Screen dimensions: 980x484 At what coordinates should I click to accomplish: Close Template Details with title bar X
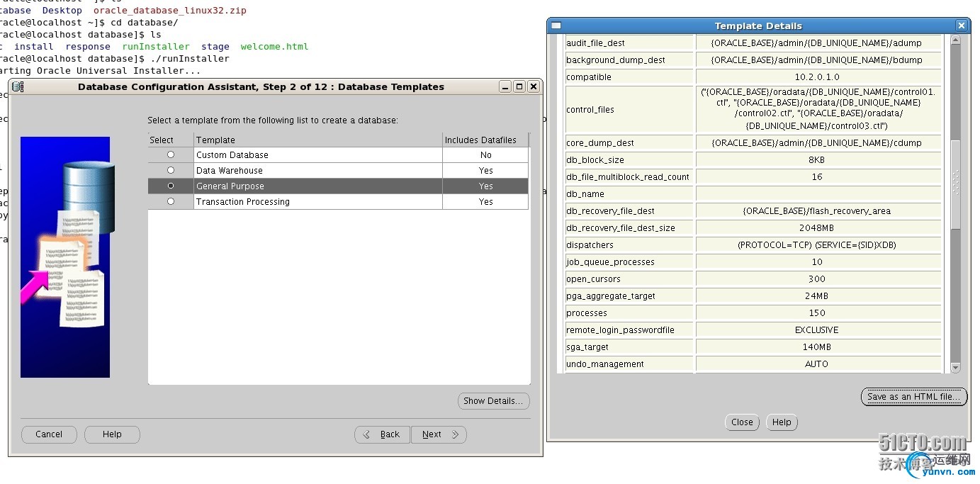(x=962, y=26)
